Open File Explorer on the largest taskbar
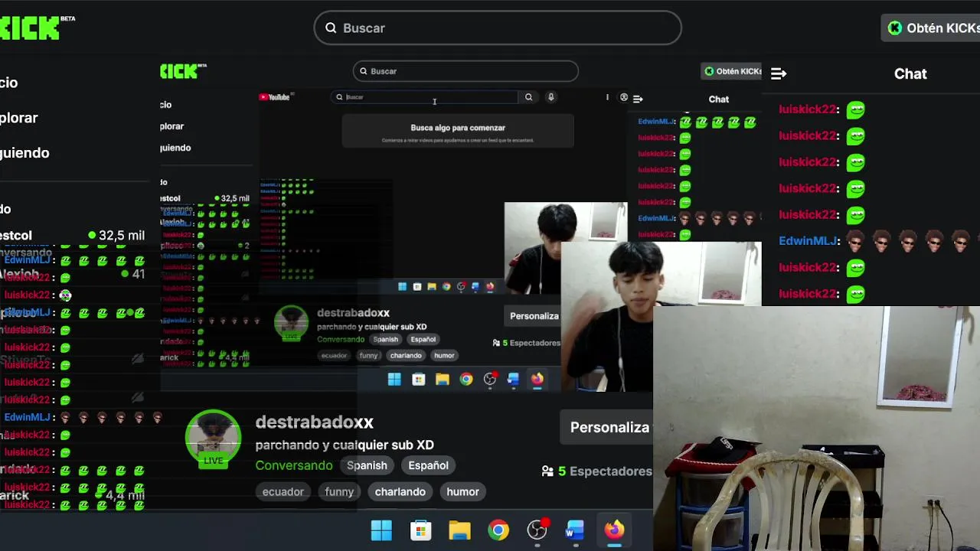Viewport: 980px width, 551px height. coord(459,530)
